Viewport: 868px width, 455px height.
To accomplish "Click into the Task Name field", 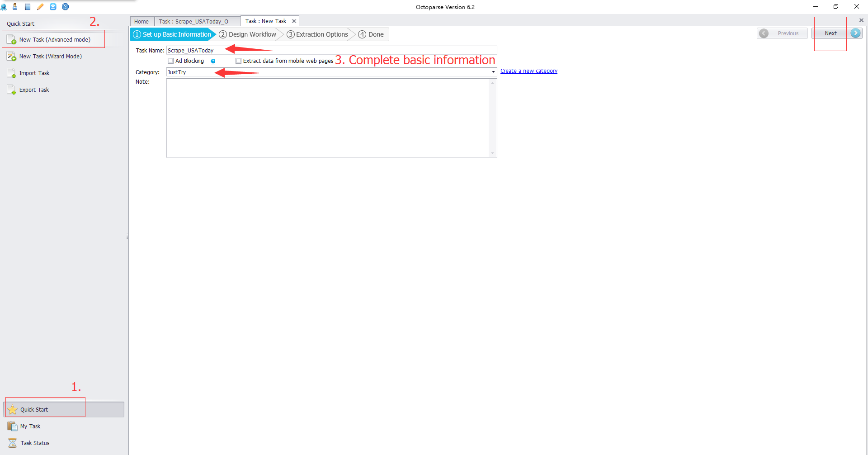I will [x=332, y=50].
